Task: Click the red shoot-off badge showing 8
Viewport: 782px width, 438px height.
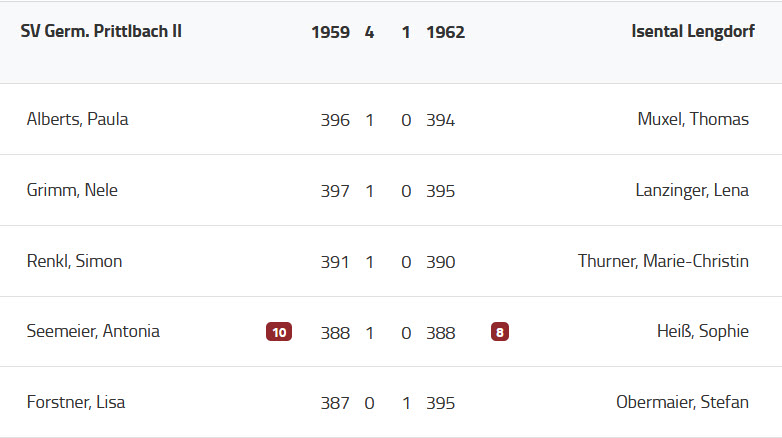Action: pos(500,332)
